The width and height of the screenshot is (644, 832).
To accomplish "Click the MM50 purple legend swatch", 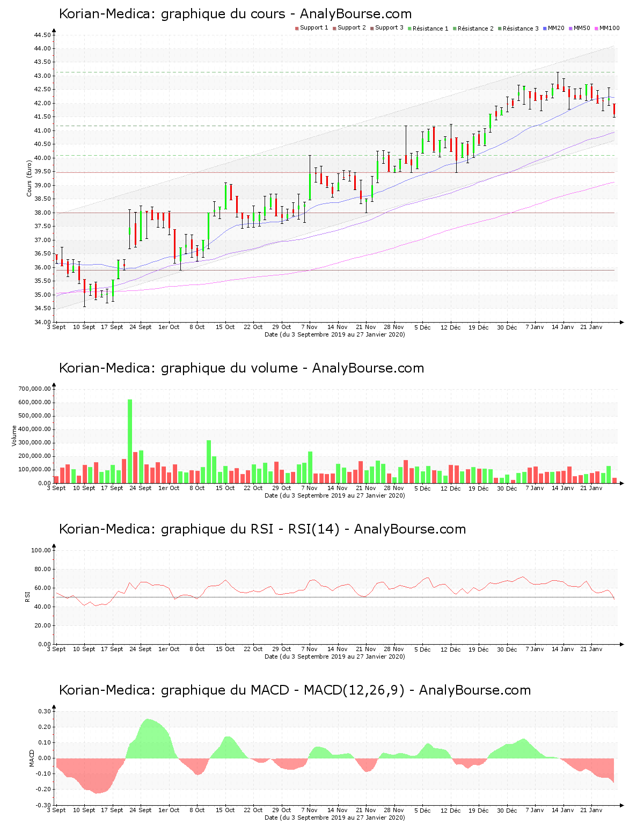I will pos(572,28).
